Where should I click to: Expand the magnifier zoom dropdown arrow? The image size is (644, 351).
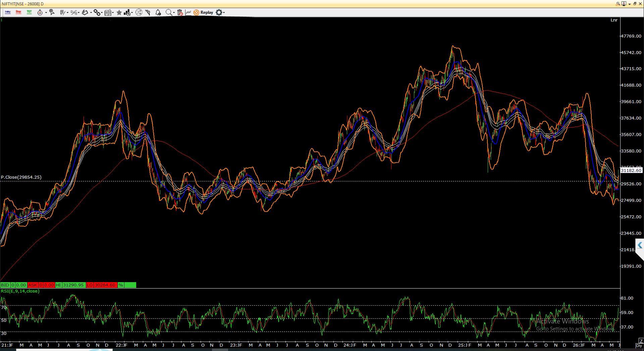(x=174, y=12)
